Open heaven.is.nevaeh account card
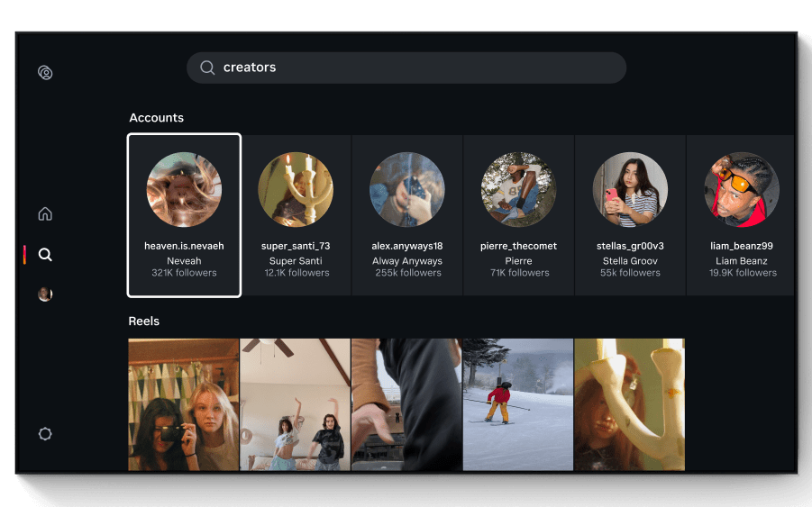Viewport: 812px width, 507px height. click(x=184, y=215)
